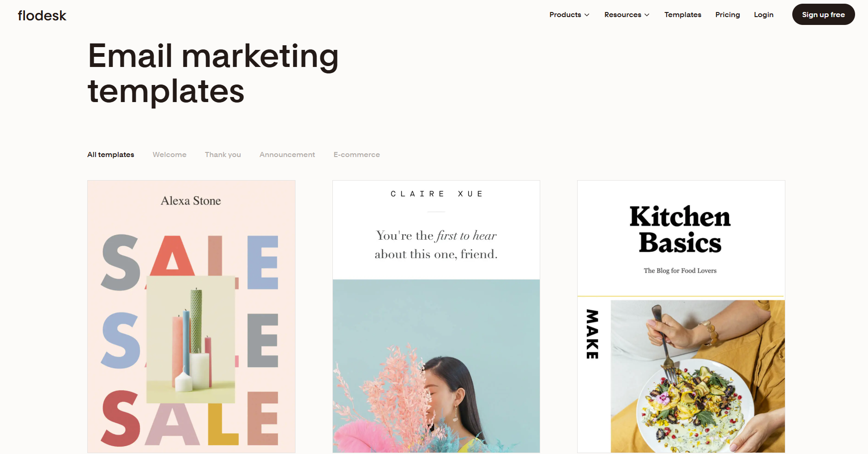Click the salad plate photo in Kitchen Basics
This screenshot has height=454, width=868.
point(698,376)
